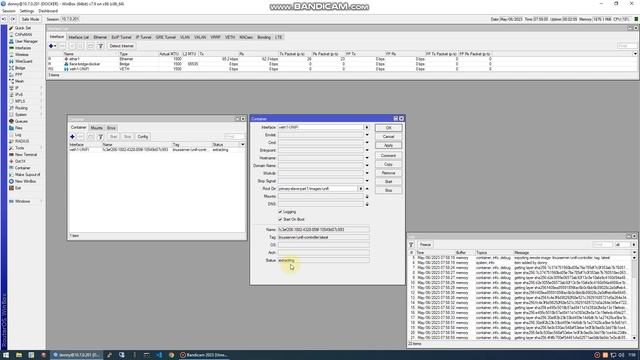Open User Manager in the sidebar
This screenshot has width=640, height=360.
point(26,41)
